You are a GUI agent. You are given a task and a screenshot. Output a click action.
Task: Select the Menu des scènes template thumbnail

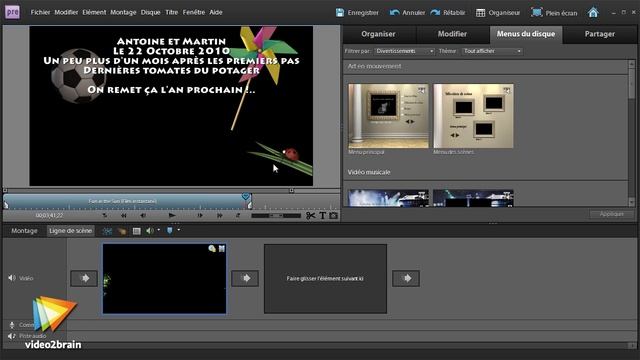tap(473, 116)
